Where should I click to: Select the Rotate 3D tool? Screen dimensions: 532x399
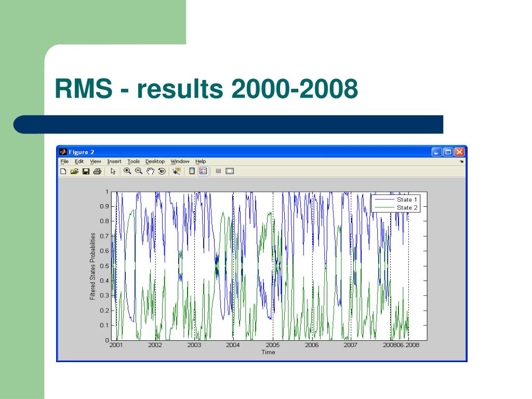point(162,171)
